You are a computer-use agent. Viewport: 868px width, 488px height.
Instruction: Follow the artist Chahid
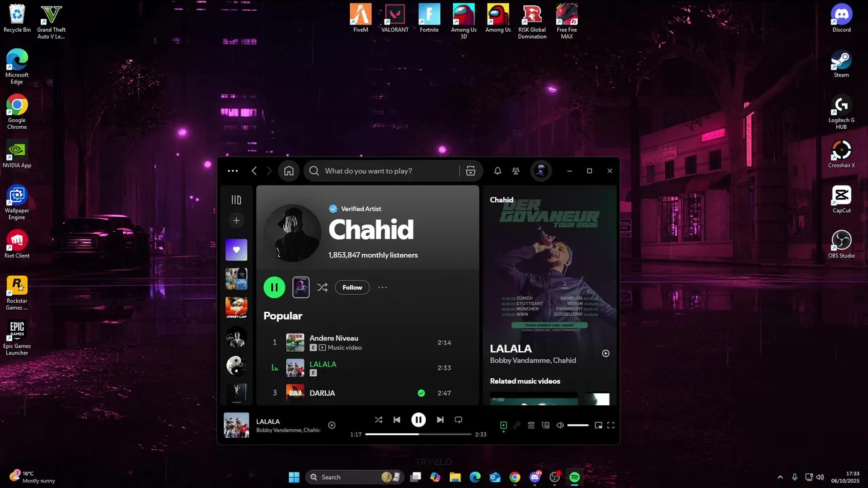pos(352,287)
